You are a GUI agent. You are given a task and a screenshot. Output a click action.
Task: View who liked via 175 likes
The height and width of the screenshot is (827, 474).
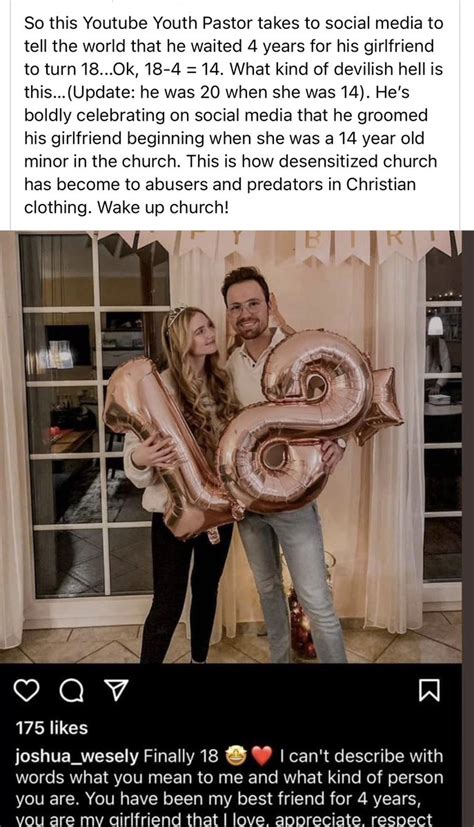tap(52, 728)
